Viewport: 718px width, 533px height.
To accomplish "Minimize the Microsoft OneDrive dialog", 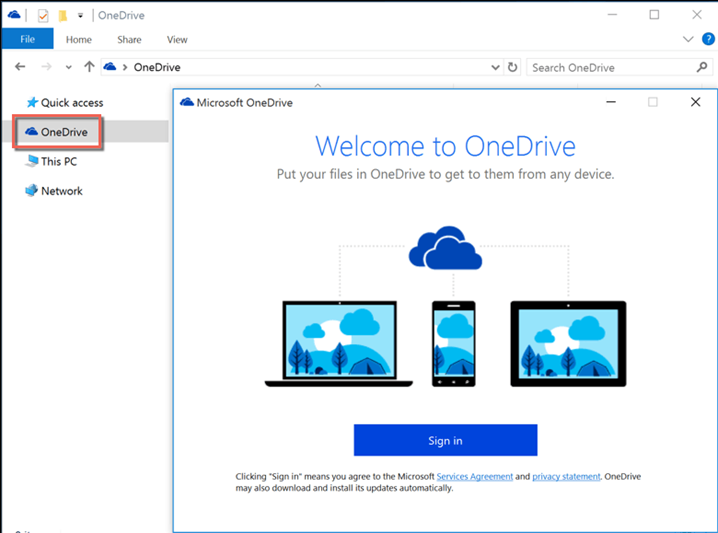I will click(611, 102).
